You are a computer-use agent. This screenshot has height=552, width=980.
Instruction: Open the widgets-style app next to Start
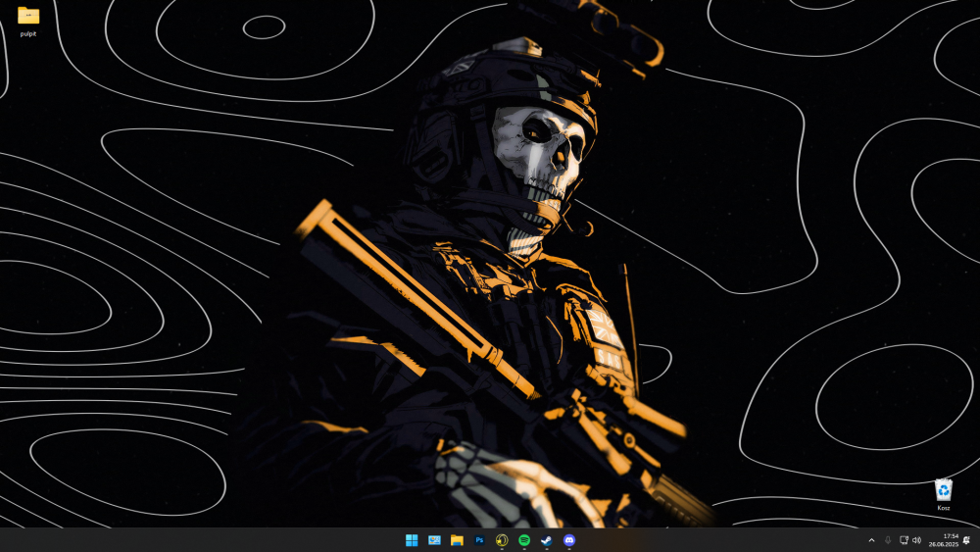[x=434, y=540]
